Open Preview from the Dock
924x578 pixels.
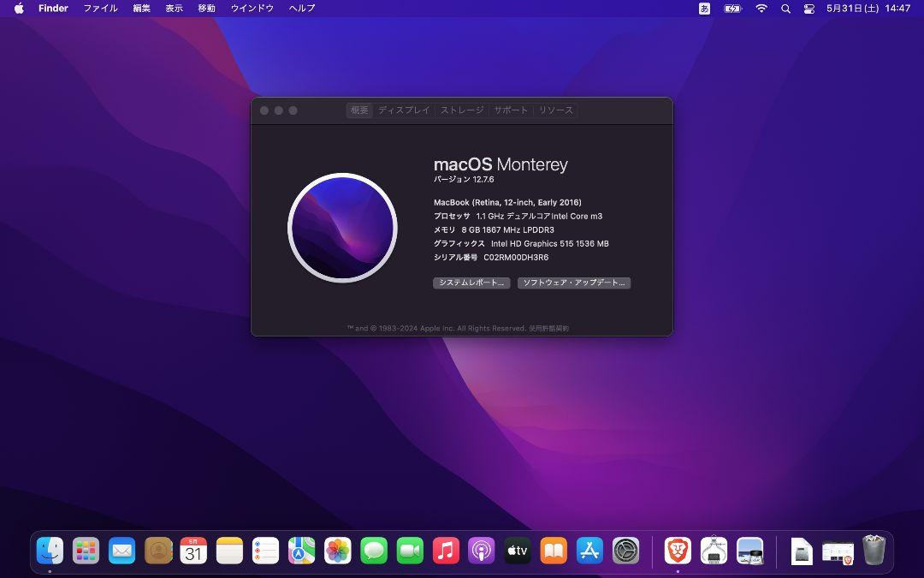pos(749,551)
